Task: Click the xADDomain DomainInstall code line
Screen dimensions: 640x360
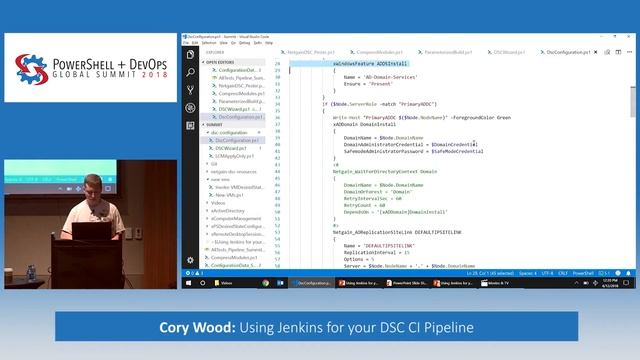Action: pyautogui.click(x=364, y=124)
